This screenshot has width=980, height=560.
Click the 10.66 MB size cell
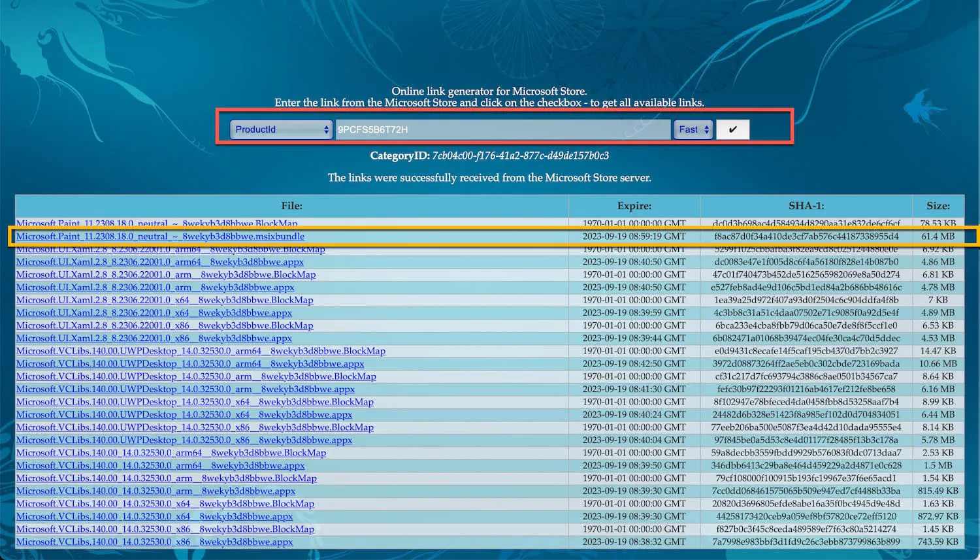[938, 364]
